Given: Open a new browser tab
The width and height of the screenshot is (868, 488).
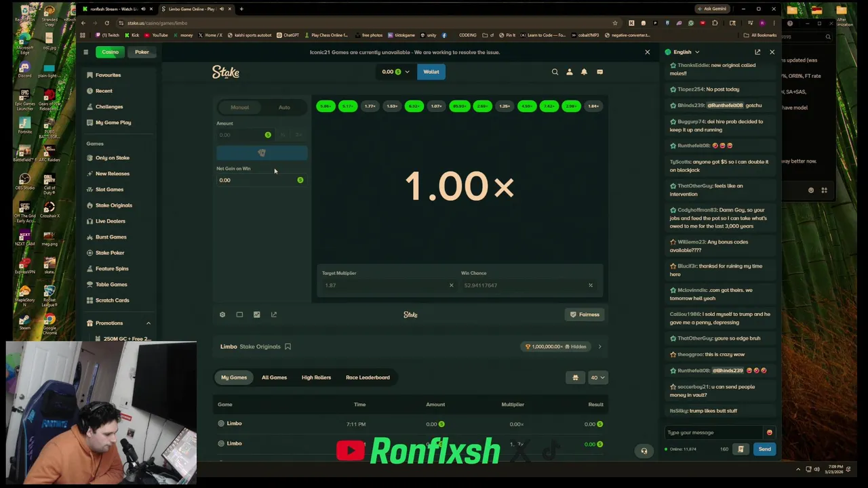Looking at the screenshot, I should [x=241, y=9].
